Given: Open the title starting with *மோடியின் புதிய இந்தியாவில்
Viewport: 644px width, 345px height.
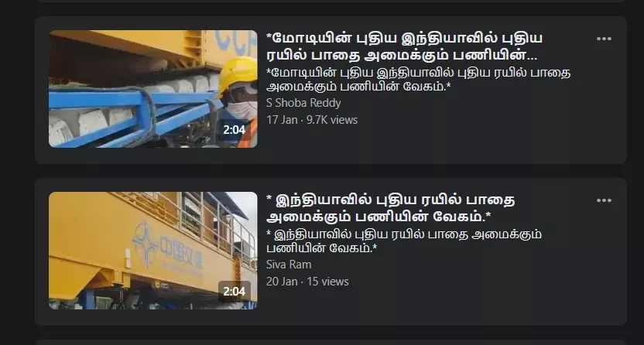Looking at the screenshot, I should (x=405, y=46).
